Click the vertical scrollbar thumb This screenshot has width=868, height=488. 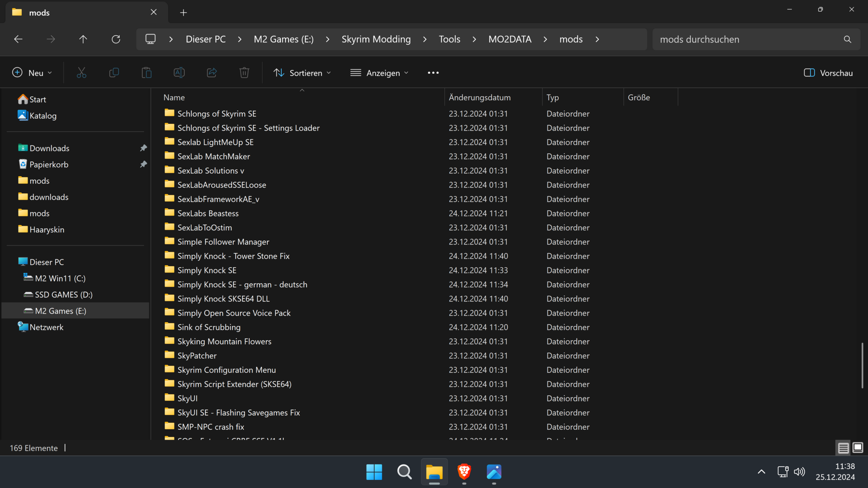(x=862, y=365)
